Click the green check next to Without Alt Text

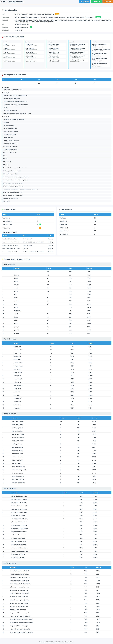point(40,224)
